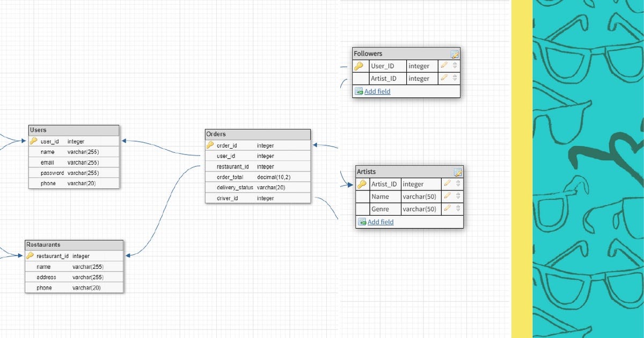Select the Artist_ID field name in Followers
Image resolution: width=644 pixels, height=338 pixels.
(384, 78)
